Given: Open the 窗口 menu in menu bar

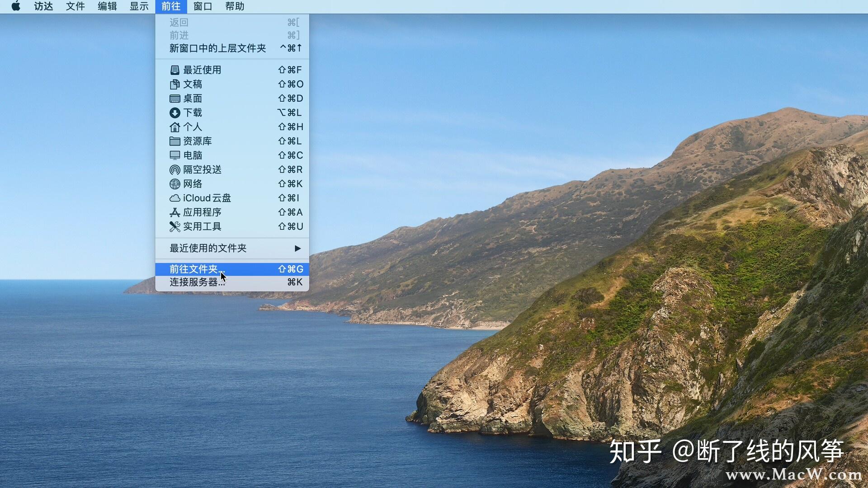Looking at the screenshot, I should [x=203, y=6].
